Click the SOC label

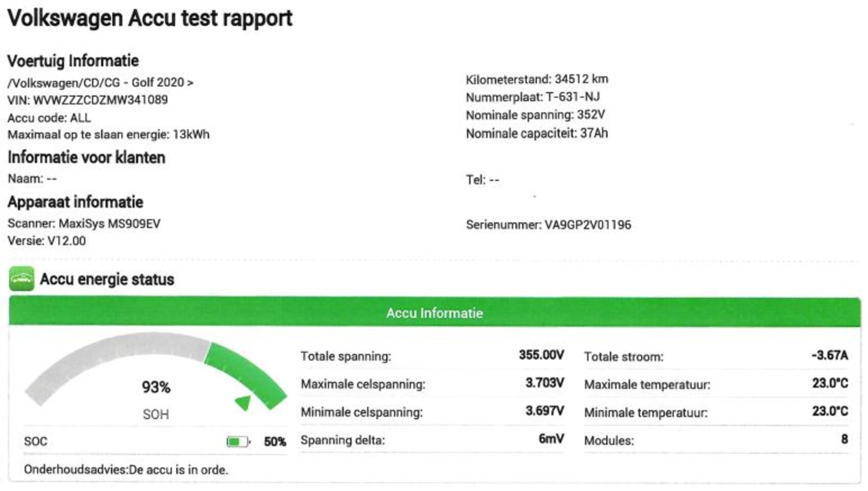(x=35, y=441)
